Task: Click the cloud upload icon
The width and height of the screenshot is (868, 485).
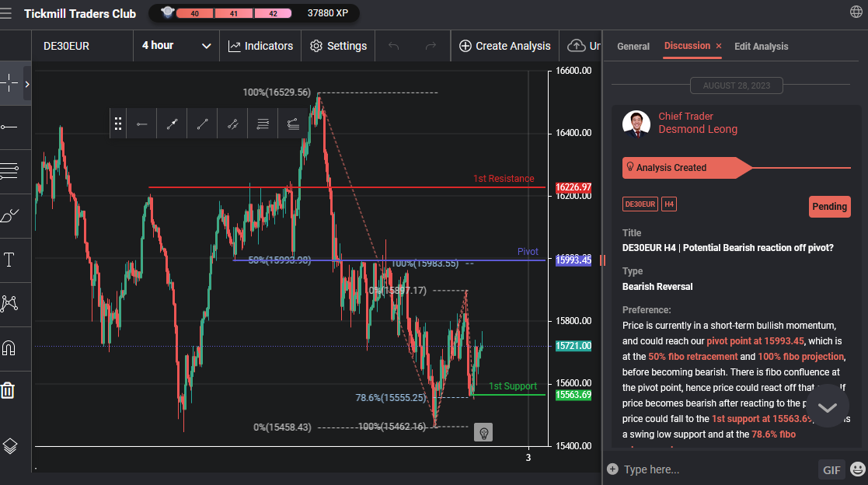Action: (577, 45)
